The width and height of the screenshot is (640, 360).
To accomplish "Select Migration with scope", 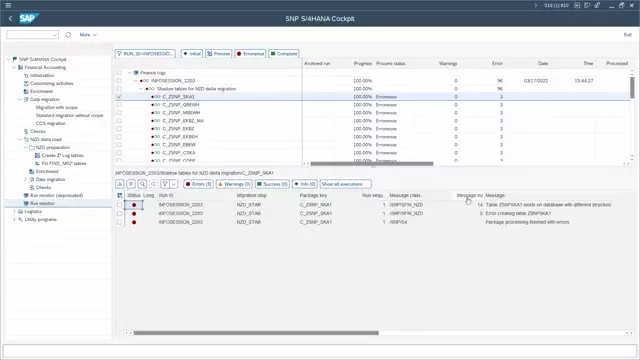I will pos(56,107).
